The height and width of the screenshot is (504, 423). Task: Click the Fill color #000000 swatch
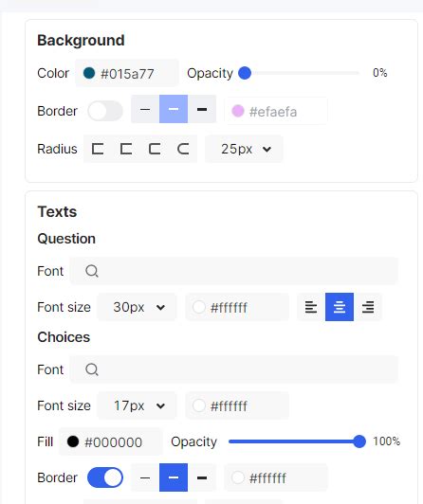tap(73, 441)
